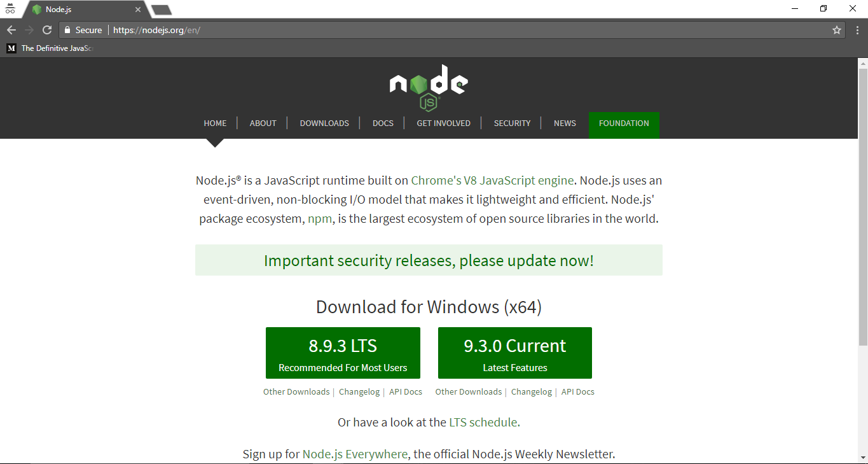868x464 pixels.
Task: Follow the npm link
Action: point(320,219)
